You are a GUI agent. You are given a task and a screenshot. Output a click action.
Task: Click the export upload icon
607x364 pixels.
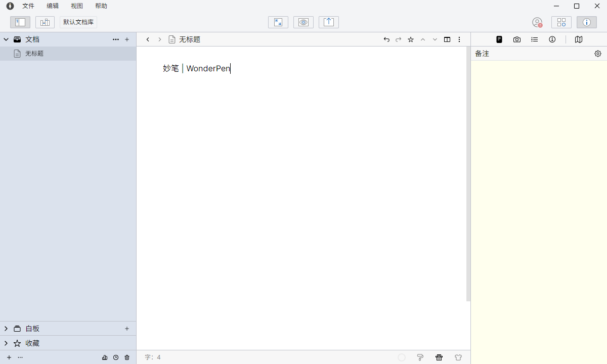329,22
